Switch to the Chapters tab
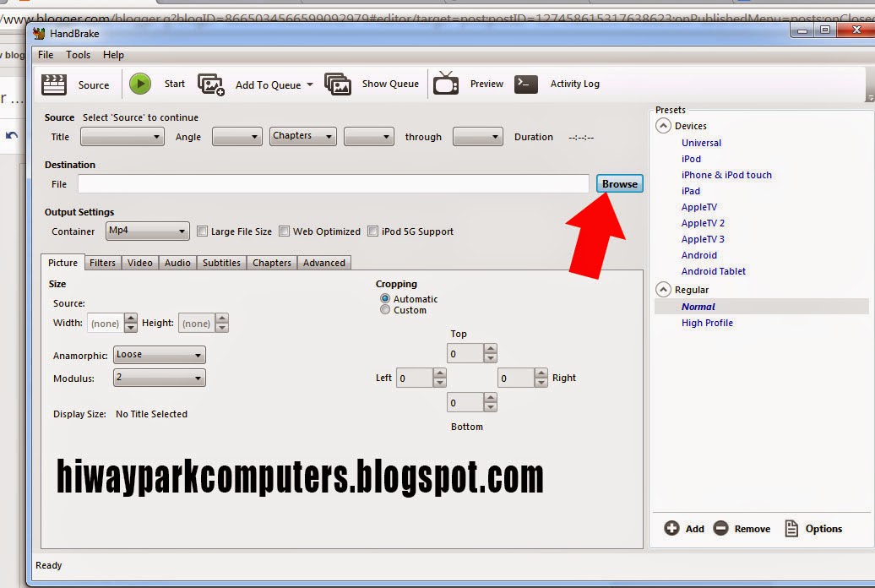This screenshot has width=875, height=588. (272, 263)
